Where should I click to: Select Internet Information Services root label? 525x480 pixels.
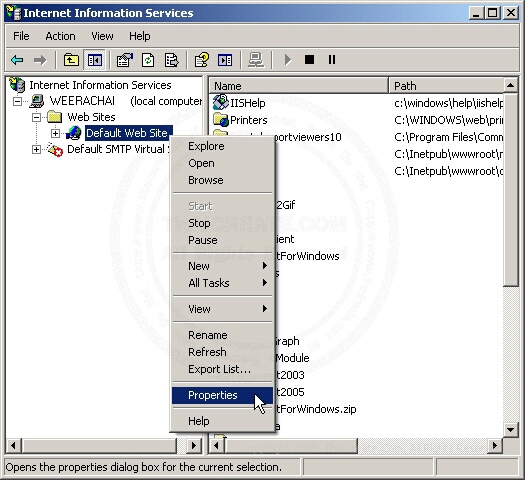click(x=100, y=85)
